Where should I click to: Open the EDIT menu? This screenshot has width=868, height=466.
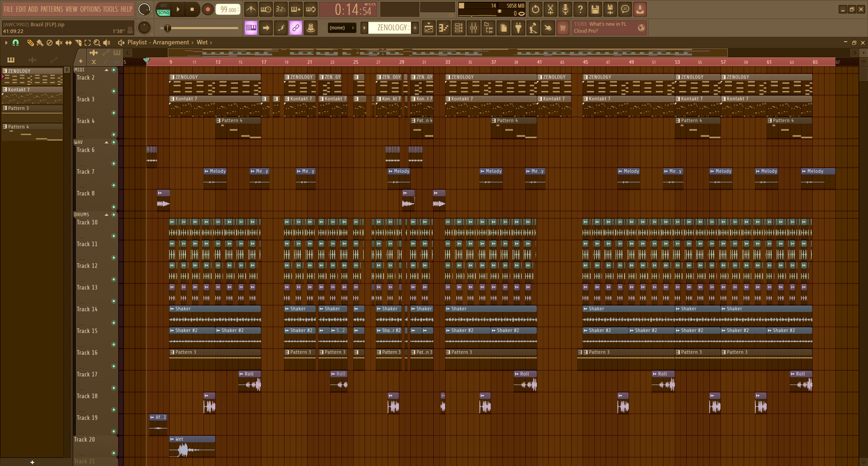point(21,9)
